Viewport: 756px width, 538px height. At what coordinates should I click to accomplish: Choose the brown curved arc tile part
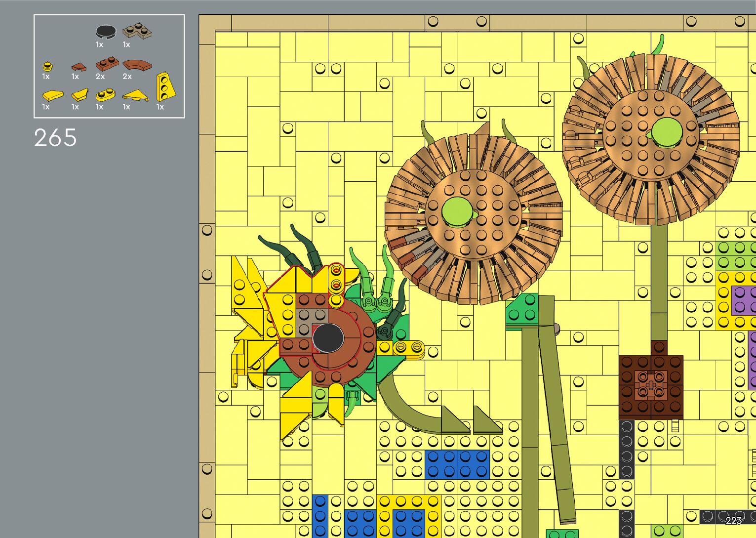(137, 65)
